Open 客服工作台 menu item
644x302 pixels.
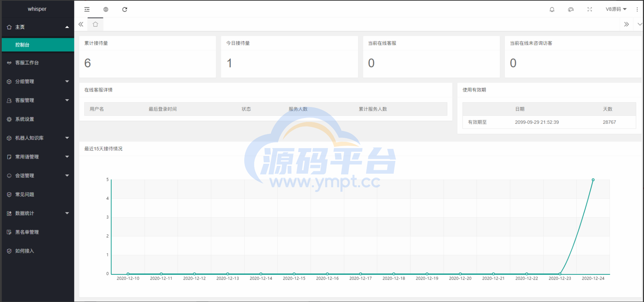[x=38, y=63]
